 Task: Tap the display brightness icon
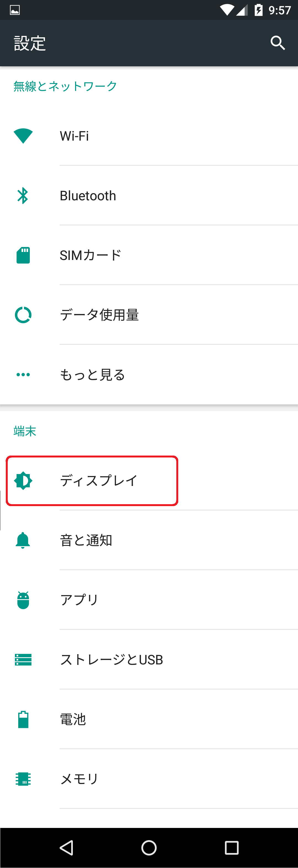point(23,480)
